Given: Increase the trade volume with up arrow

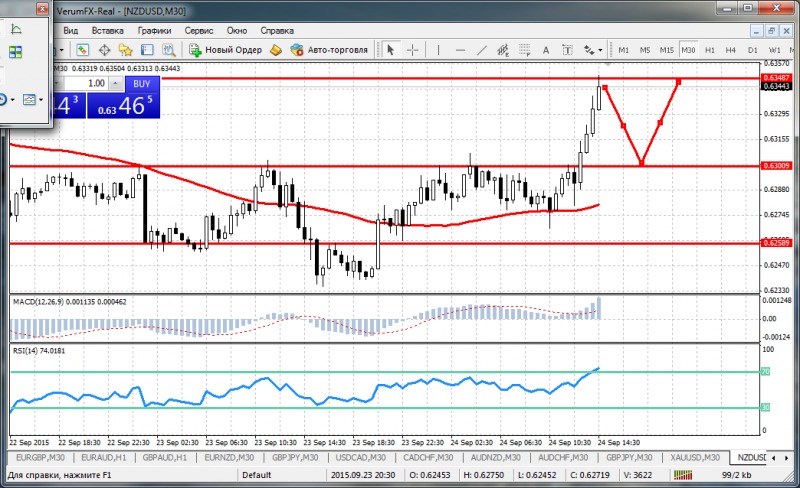Looking at the screenshot, I should [116, 83].
